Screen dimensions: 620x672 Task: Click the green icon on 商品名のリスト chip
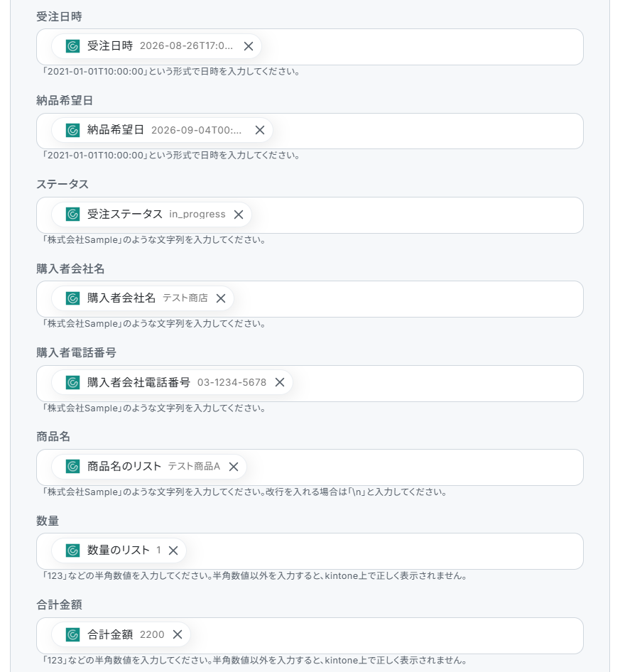73,467
